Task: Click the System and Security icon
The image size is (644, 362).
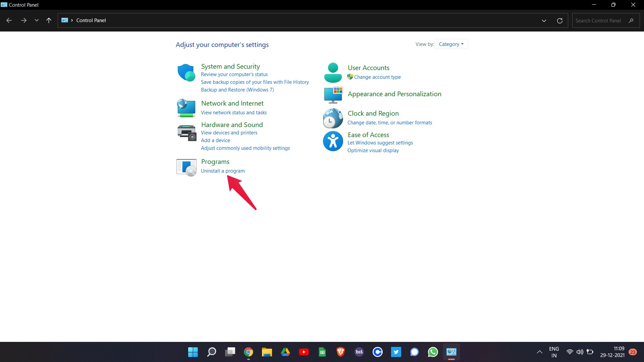Action: click(x=186, y=72)
